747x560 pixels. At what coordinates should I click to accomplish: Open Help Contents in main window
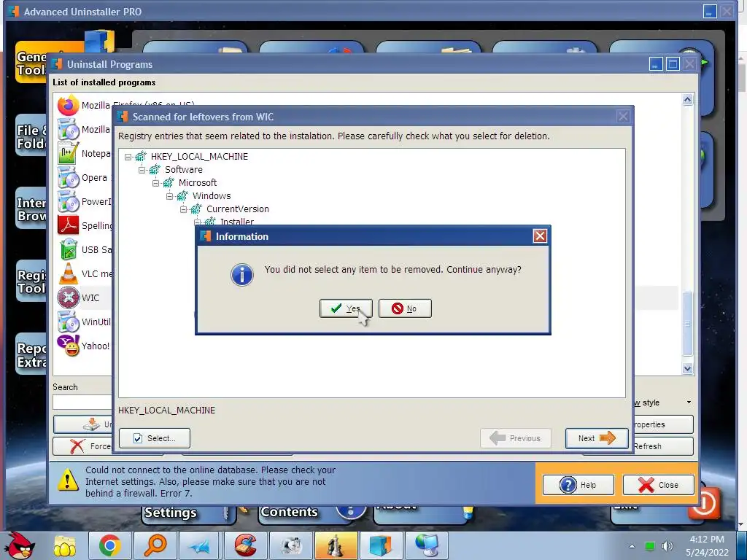click(x=305, y=513)
